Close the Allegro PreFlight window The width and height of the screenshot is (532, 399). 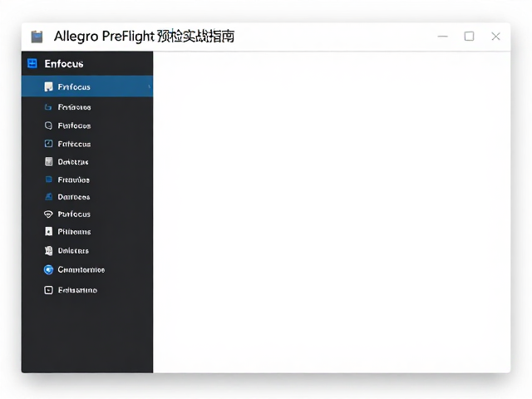point(495,37)
